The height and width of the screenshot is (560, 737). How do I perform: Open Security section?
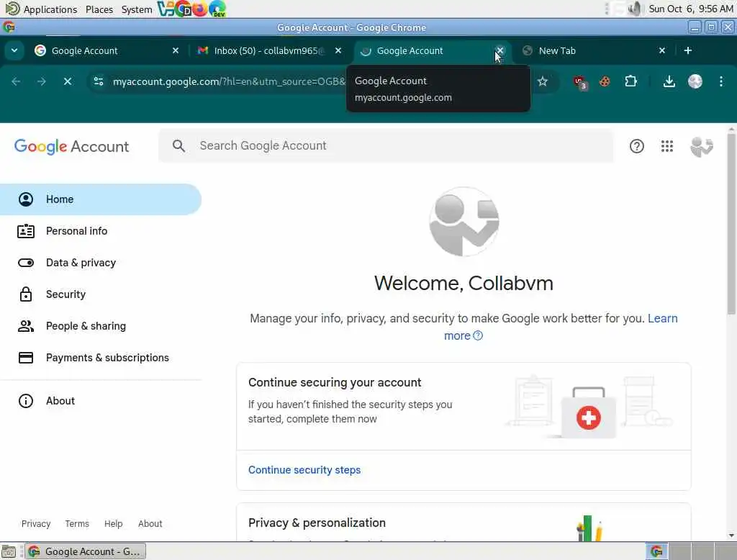click(x=101, y=294)
